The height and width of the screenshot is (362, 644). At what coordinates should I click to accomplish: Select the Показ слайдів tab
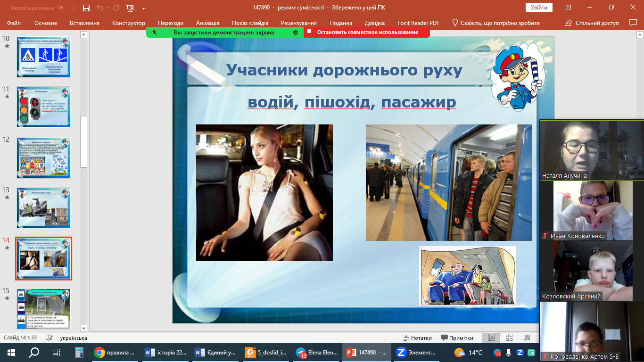pos(250,23)
